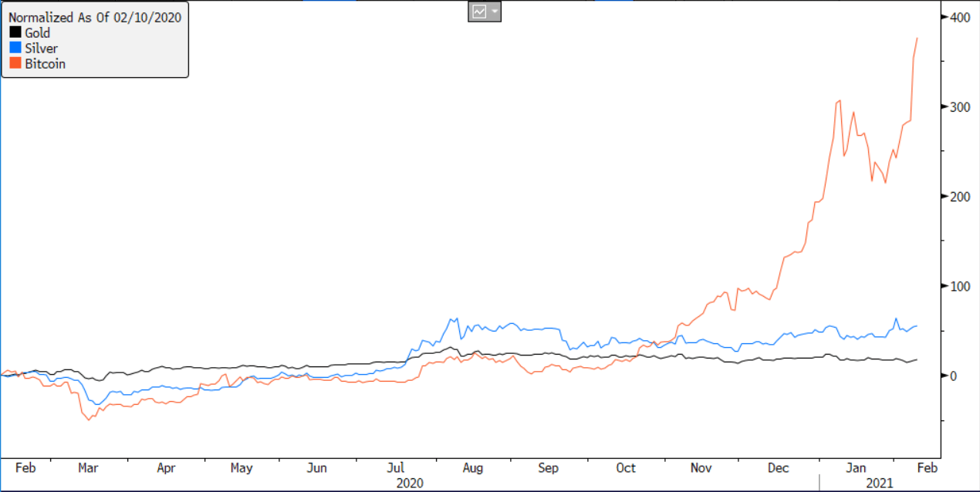The image size is (980, 492).
Task: Click the Oct x-axis label
Action: pos(626,468)
